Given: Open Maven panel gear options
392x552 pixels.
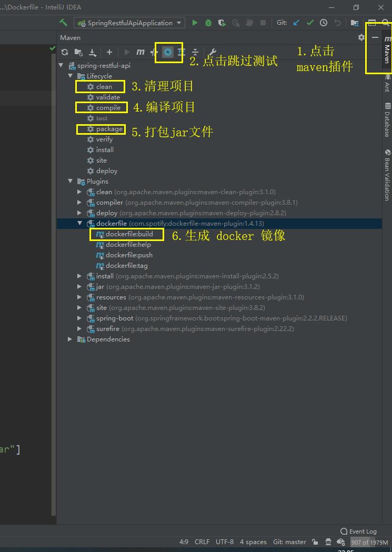Looking at the screenshot, I should click(361, 37).
